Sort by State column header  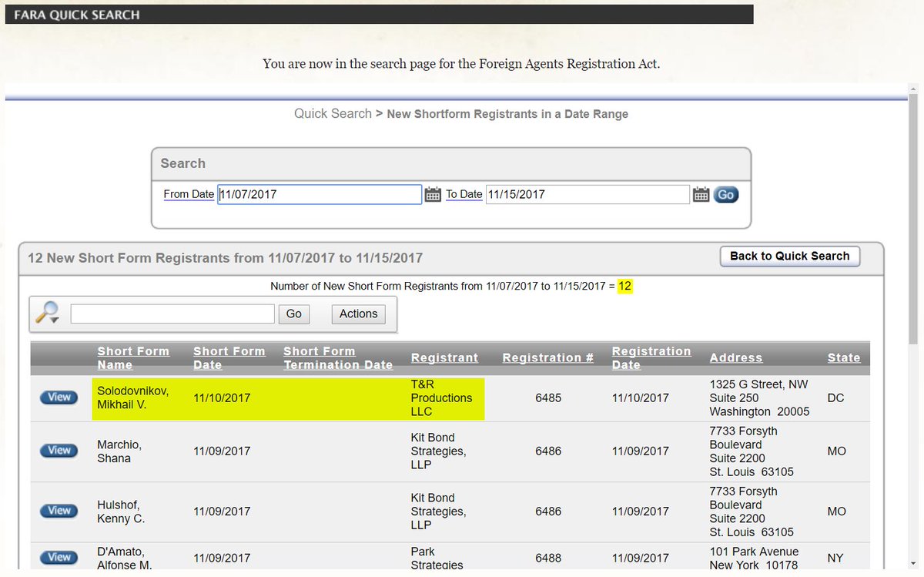click(844, 357)
